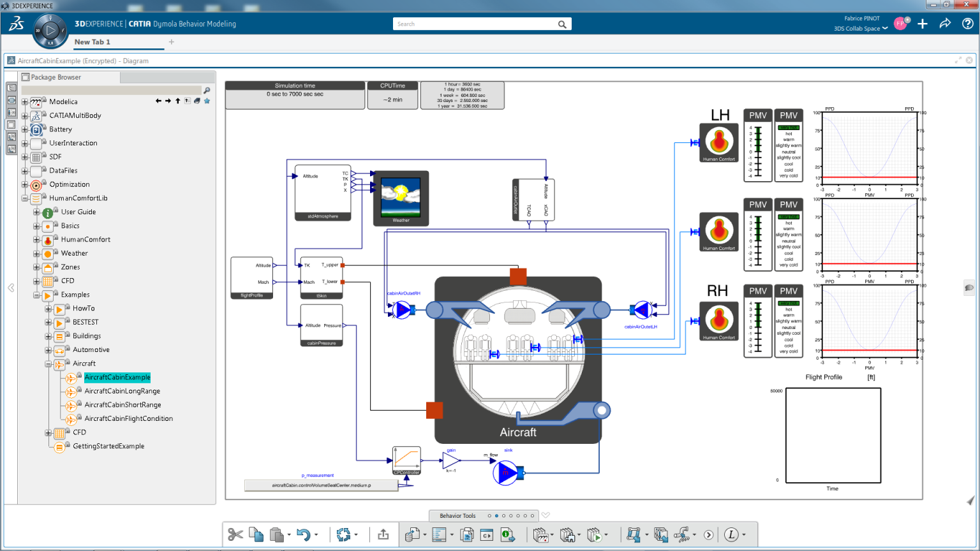Expand the 3DS Collab Space dropdown
This screenshot has width=980, height=551.
(884, 29)
